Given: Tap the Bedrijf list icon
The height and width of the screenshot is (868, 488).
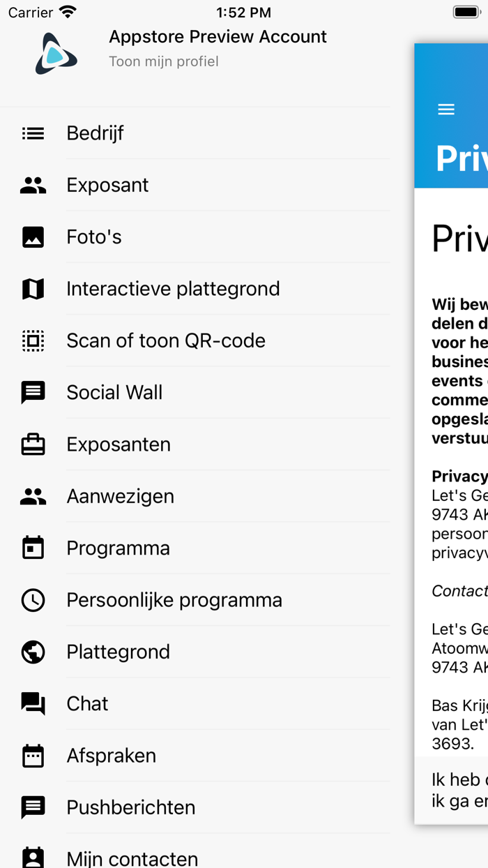Looking at the screenshot, I should coord(33,133).
